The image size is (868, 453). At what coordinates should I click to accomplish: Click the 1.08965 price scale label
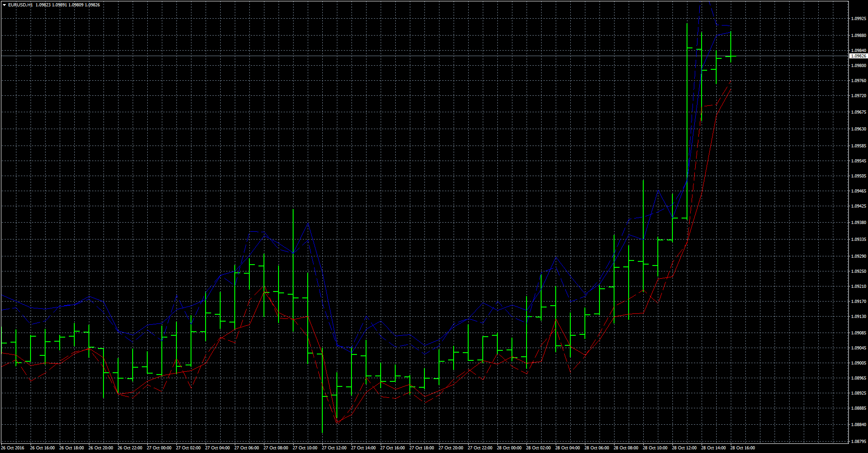(x=858, y=378)
